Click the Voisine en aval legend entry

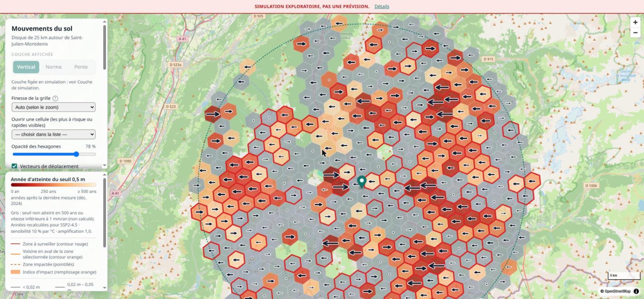tap(53, 254)
